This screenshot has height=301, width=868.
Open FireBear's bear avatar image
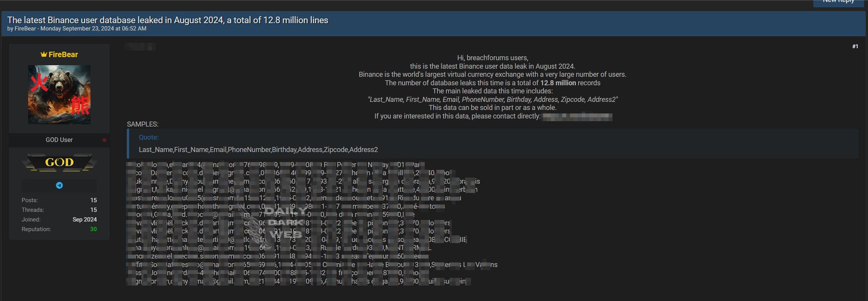pyautogui.click(x=59, y=95)
